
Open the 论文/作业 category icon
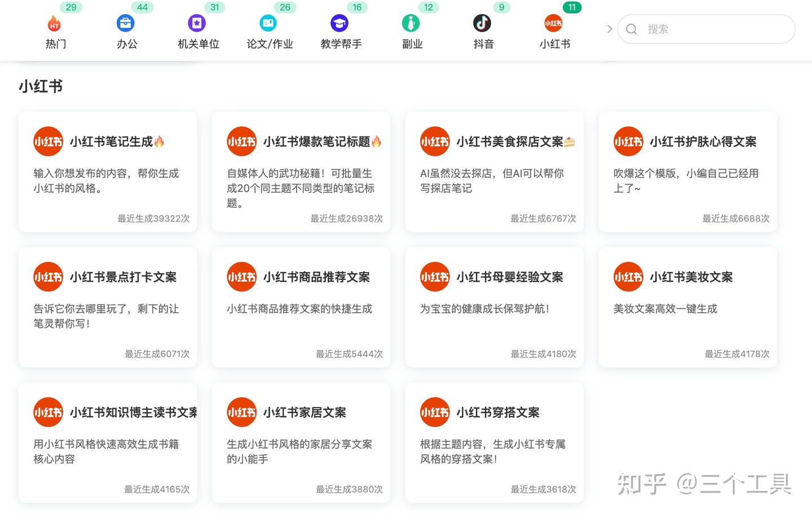(x=268, y=23)
